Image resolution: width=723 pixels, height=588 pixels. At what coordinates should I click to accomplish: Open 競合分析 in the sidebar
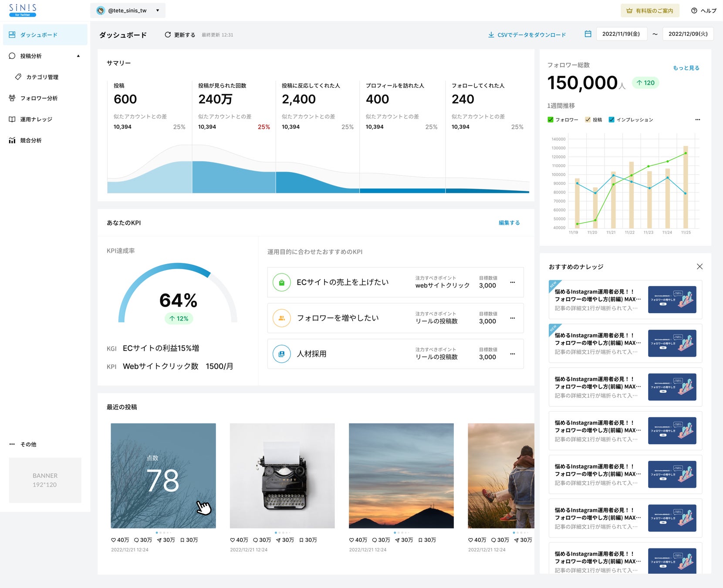[25, 140]
